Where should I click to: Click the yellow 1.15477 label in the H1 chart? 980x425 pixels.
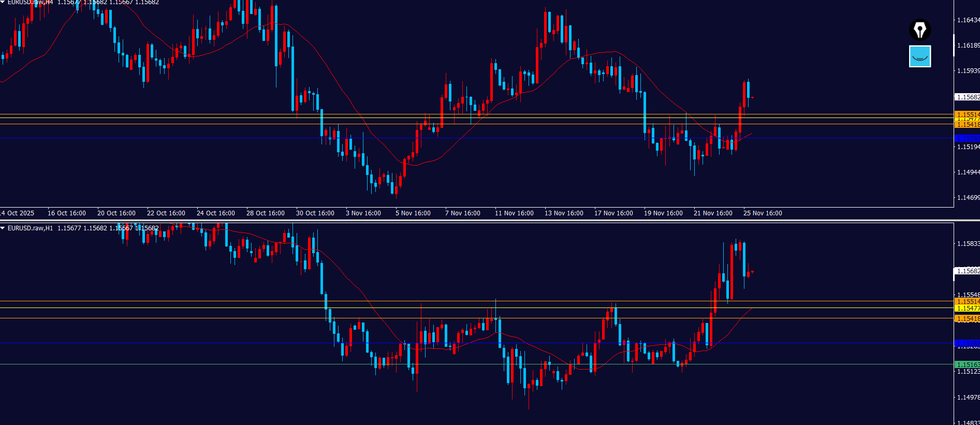[967, 309]
